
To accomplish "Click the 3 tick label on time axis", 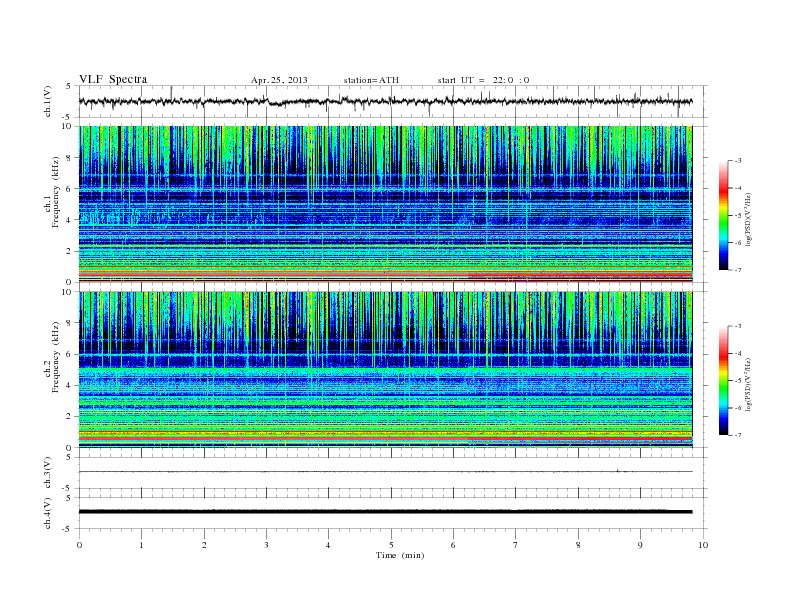I will point(267,545).
